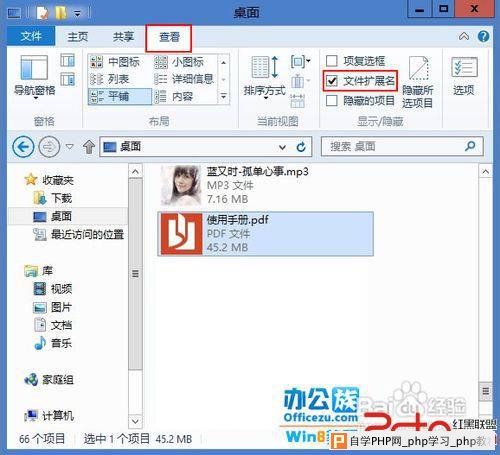
Task: Open ribbon Help question mark
Action: (x=483, y=36)
